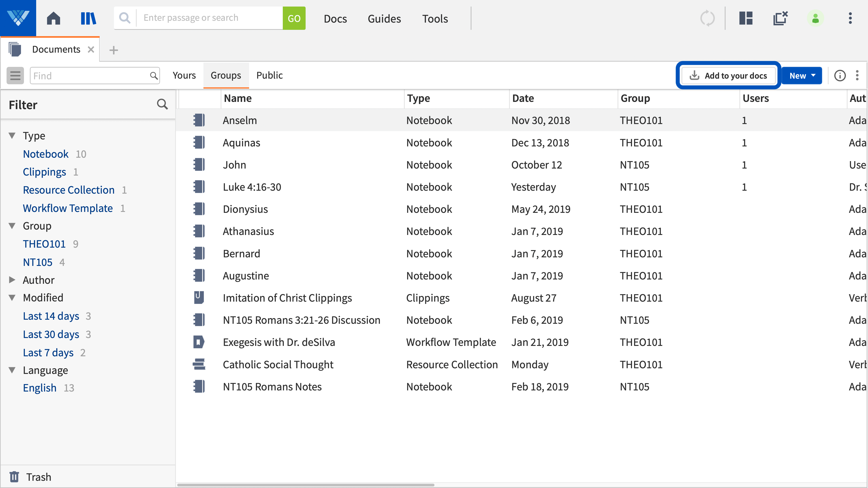Filter by the THEO101 group
Viewport: 868px width, 488px height.
pyautogui.click(x=44, y=244)
